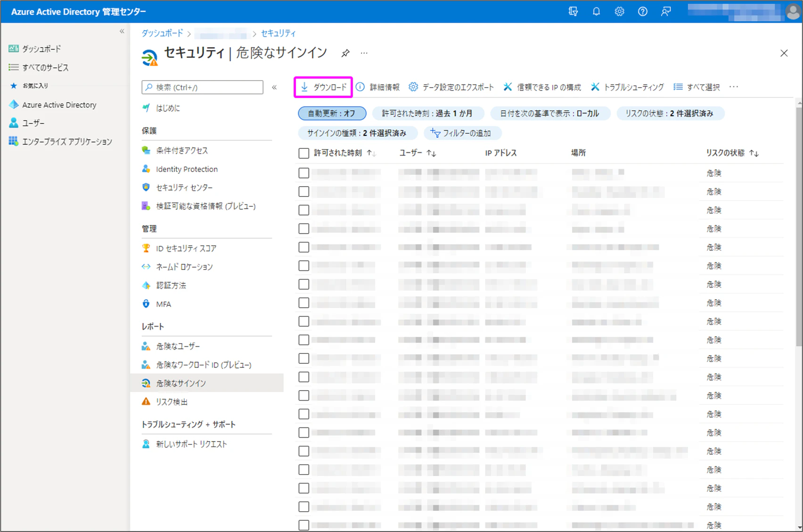Screen dimensions: 803x532
Task: Collapse the security menu pane chevron
Action: click(x=274, y=87)
